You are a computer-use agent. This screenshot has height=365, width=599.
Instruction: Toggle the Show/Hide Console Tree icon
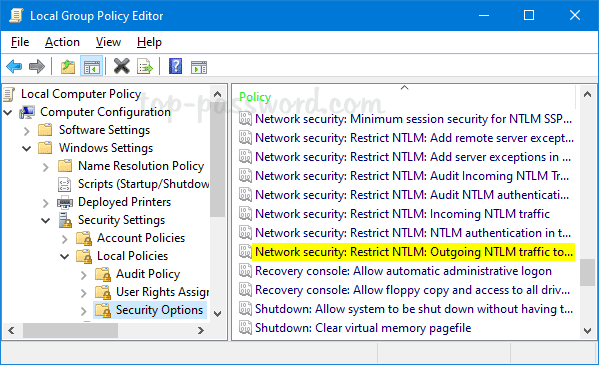pos(92,67)
